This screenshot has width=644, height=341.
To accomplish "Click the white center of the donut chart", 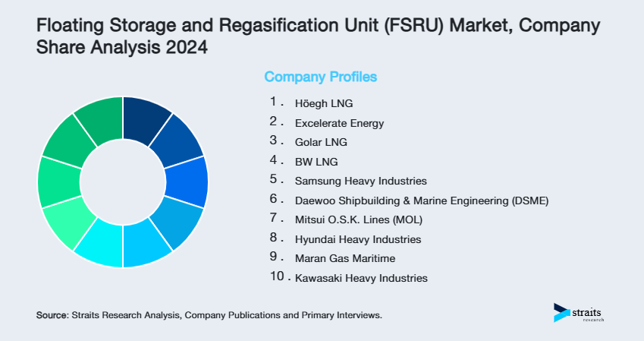I will (x=123, y=182).
